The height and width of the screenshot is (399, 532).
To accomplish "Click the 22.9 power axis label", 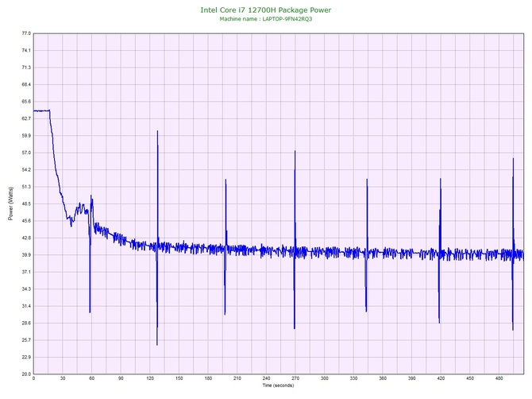I will [x=26, y=357].
